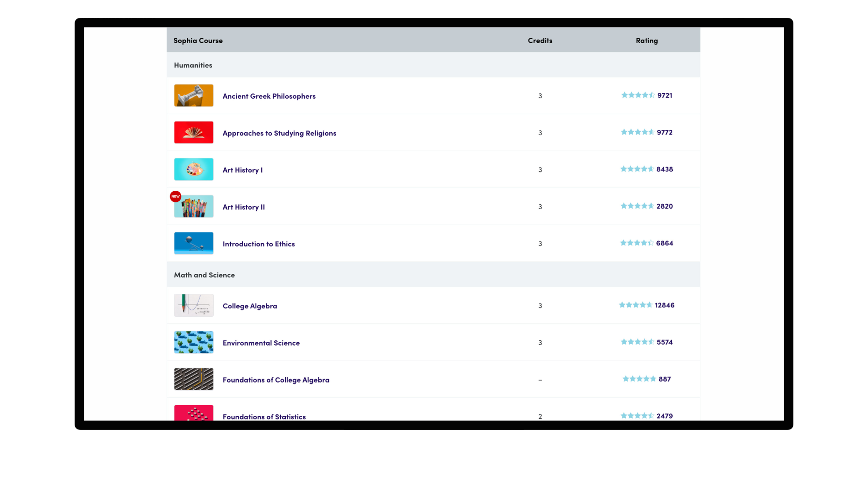Screen dimensions: 868x488
Task: Click star rating icons for Foundations of Statistics
Action: pyautogui.click(x=637, y=416)
